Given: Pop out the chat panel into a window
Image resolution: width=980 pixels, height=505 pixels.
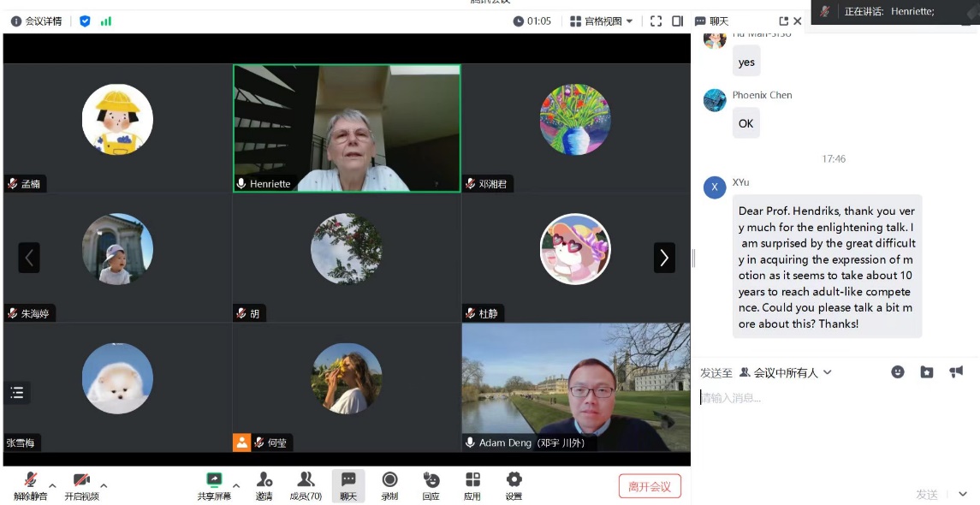Looking at the screenshot, I should (783, 21).
